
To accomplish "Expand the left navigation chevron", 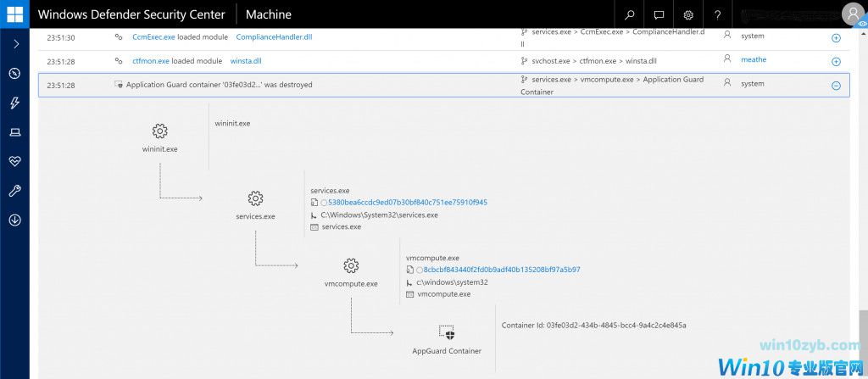I will point(15,44).
